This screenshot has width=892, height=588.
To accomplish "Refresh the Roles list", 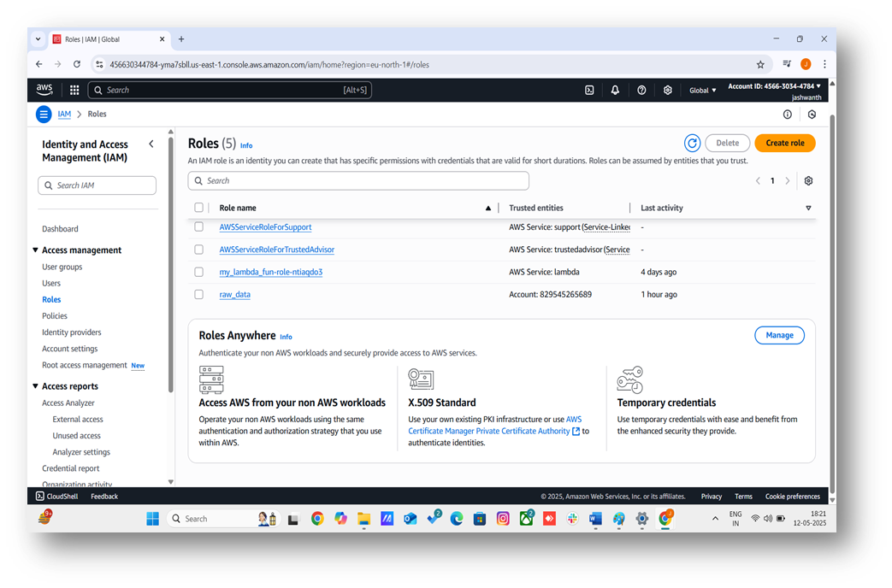I will point(692,144).
